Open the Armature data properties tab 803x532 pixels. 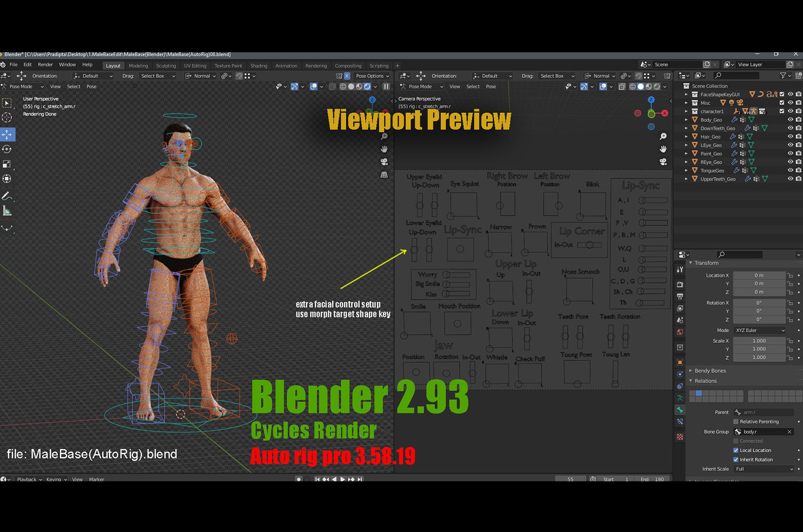pyautogui.click(x=680, y=397)
